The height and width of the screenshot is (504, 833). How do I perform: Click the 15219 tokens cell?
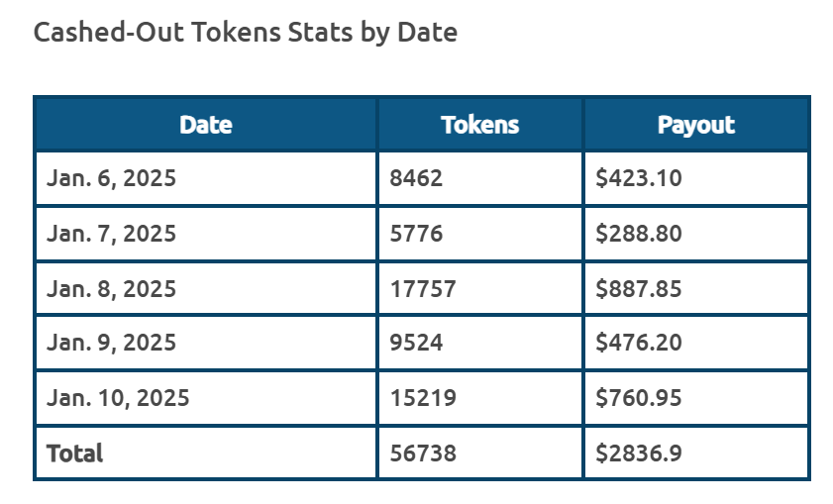(480, 398)
